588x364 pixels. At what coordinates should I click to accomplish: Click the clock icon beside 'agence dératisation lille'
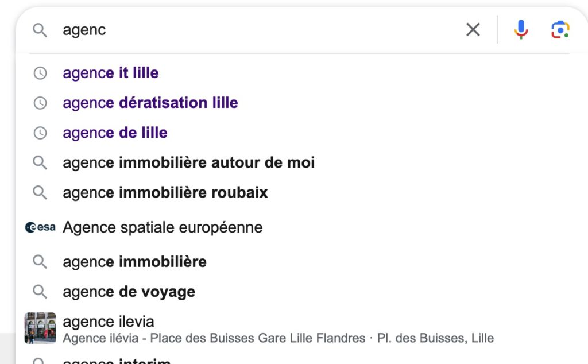(40, 103)
